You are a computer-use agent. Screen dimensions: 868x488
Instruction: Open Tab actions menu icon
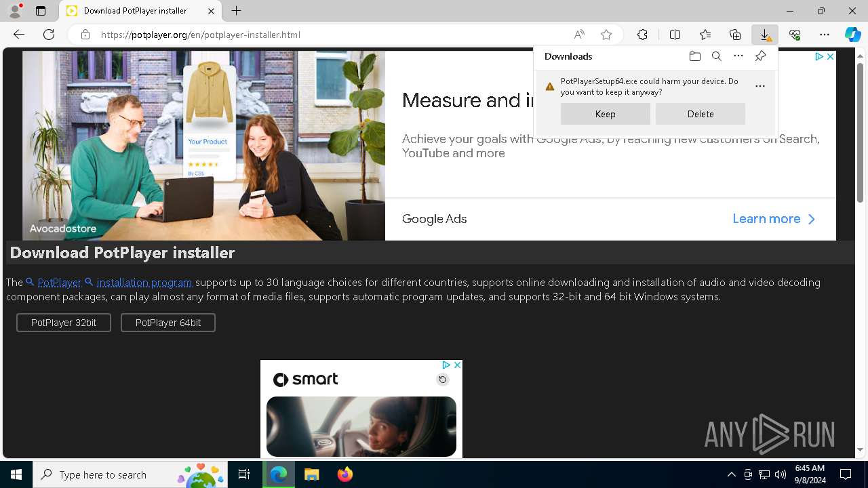click(41, 11)
